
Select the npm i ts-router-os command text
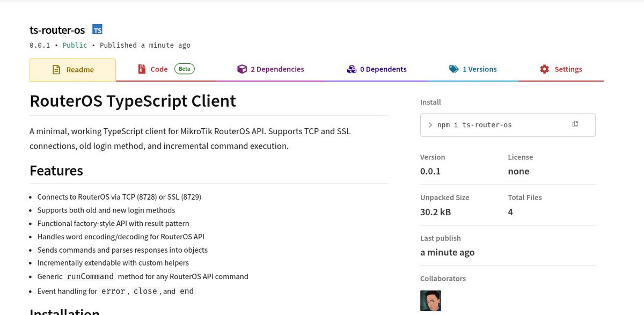coord(474,125)
